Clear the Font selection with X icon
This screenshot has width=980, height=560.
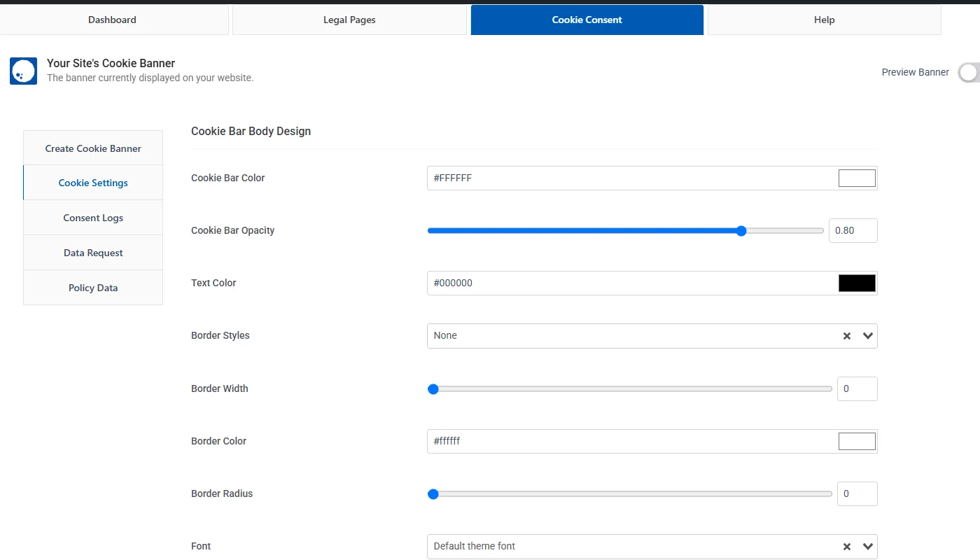(x=847, y=547)
